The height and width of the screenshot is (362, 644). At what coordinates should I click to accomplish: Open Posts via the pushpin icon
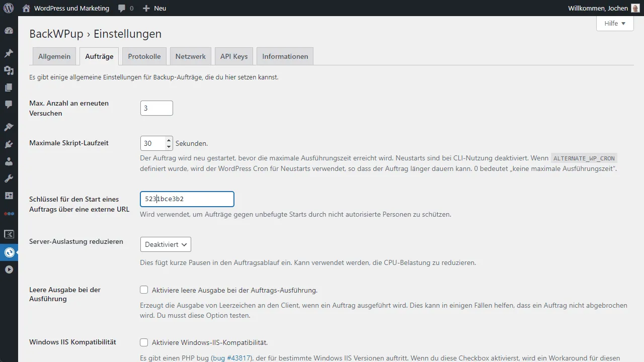[9, 53]
